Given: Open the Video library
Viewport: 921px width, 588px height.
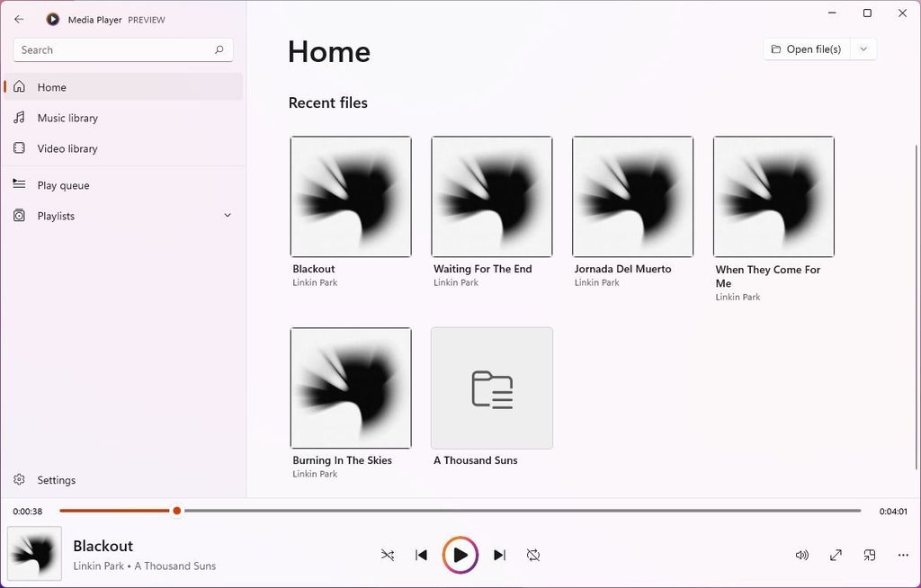Looking at the screenshot, I should [67, 147].
